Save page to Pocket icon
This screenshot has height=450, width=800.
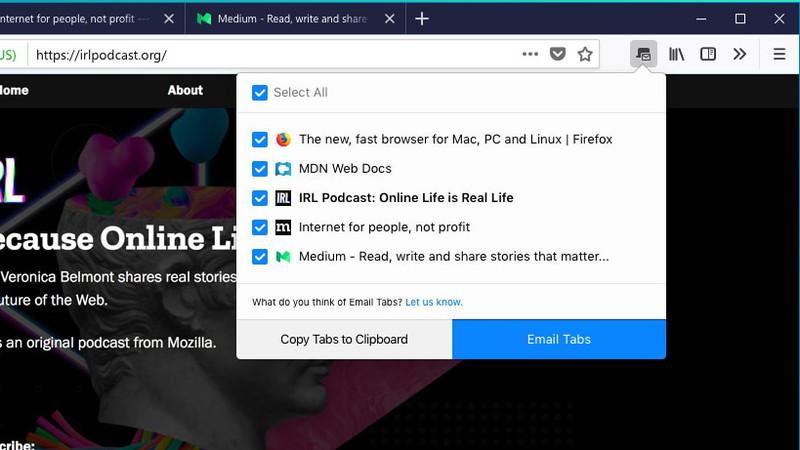pyautogui.click(x=558, y=54)
